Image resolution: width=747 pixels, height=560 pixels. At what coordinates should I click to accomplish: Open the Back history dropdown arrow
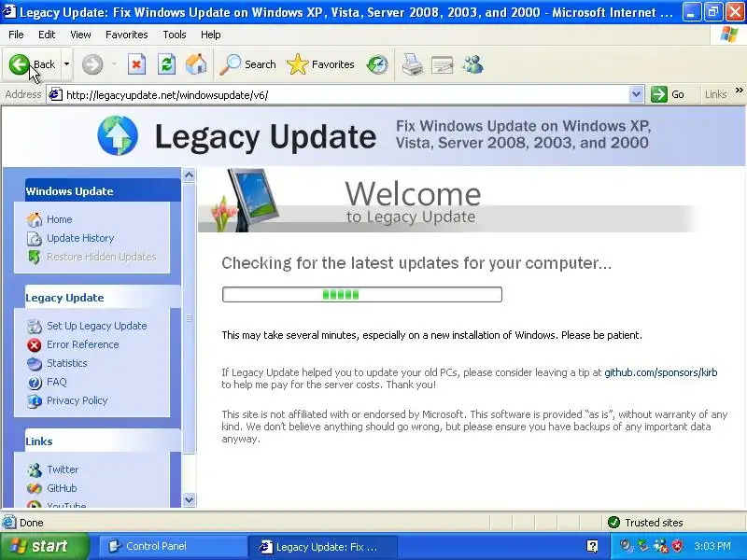tap(66, 64)
